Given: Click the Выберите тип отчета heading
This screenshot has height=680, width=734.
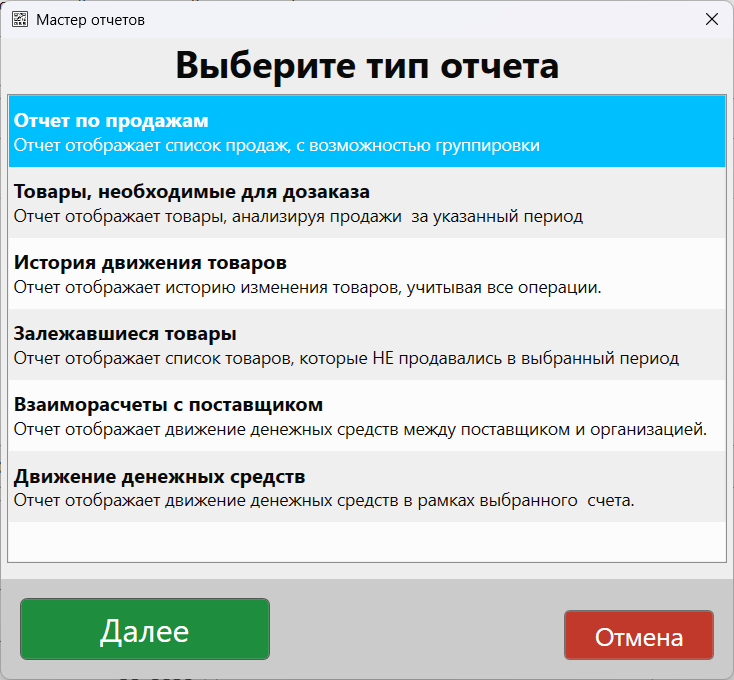Looking at the screenshot, I should click(x=367, y=65).
